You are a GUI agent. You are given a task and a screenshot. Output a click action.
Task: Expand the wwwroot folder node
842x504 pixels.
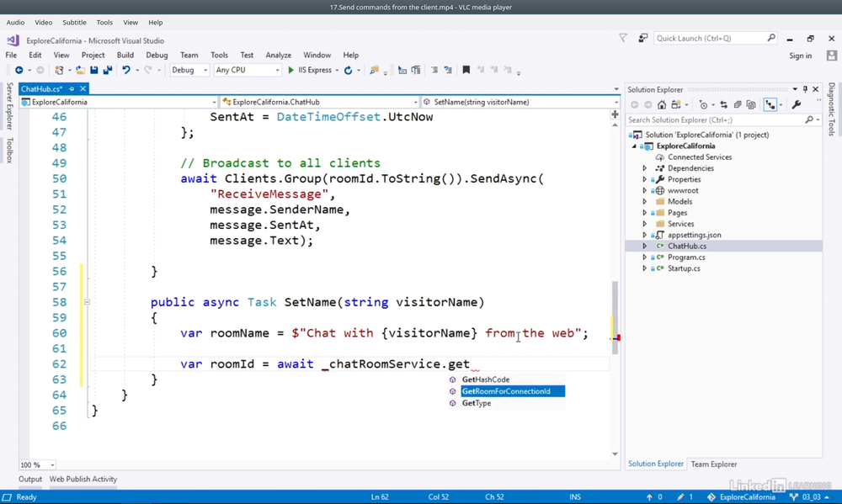(645, 190)
